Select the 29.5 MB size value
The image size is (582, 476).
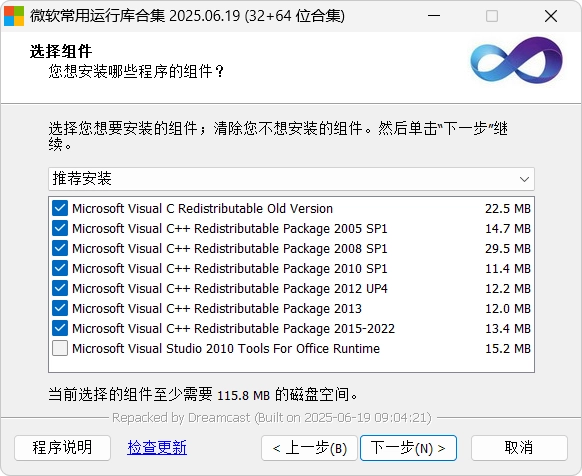click(508, 249)
